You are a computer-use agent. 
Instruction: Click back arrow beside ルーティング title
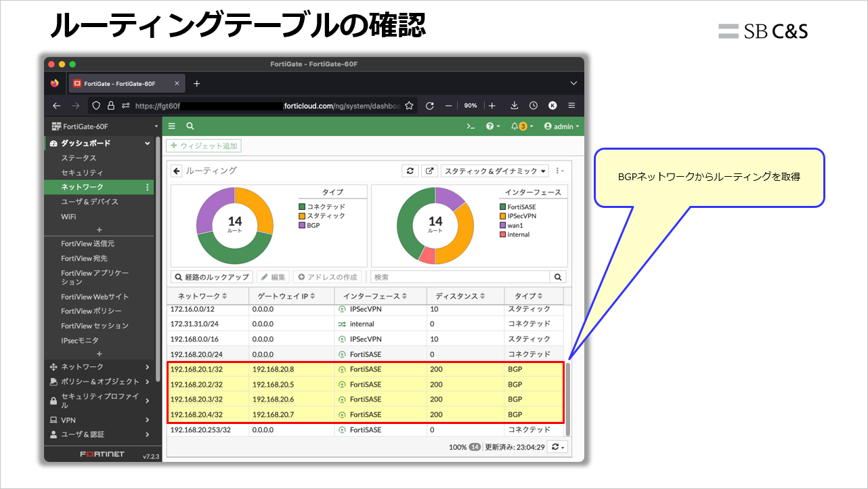coord(177,171)
